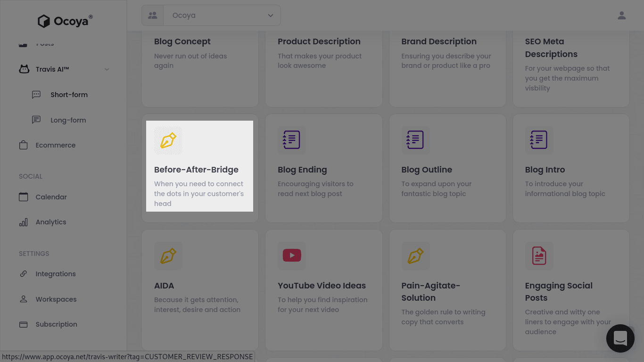Go to Ecommerce section
Screen dimensions: 644x362
point(56,145)
